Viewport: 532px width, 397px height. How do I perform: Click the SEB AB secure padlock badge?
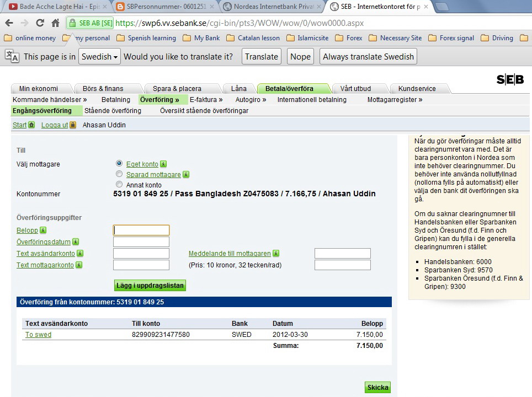click(91, 23)
